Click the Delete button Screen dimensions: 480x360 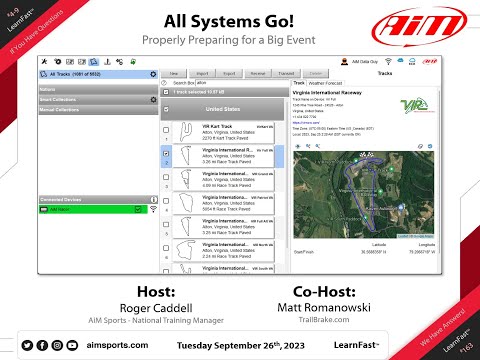pyautogui.click(x=316, y=73)
